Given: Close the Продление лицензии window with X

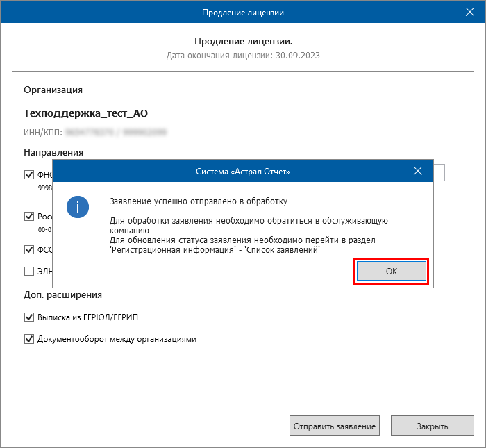Looking at the screenshot, I should pos(469,11).
